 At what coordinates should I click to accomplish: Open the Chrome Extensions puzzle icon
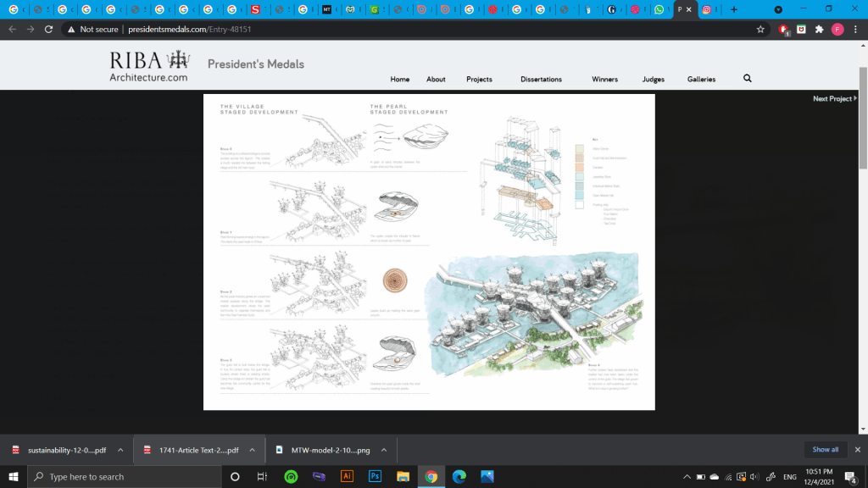point(819,29)
